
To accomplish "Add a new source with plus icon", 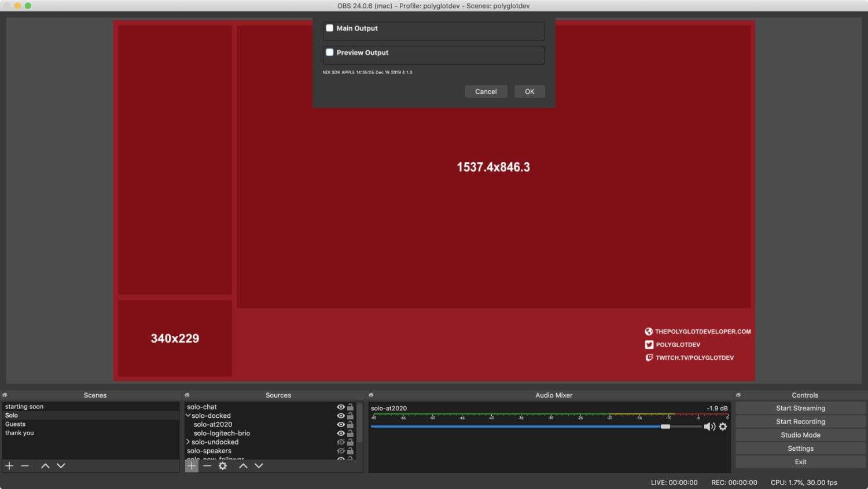I will tap(192, 466).
